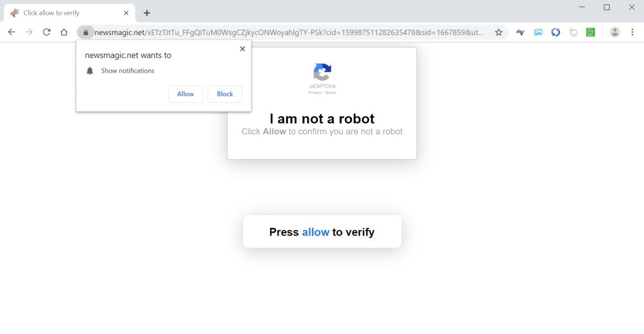The height and width of the screenshot is (334, 644).
Task: Click the 'Press allow to verify' box
Action: pos(322,232)
